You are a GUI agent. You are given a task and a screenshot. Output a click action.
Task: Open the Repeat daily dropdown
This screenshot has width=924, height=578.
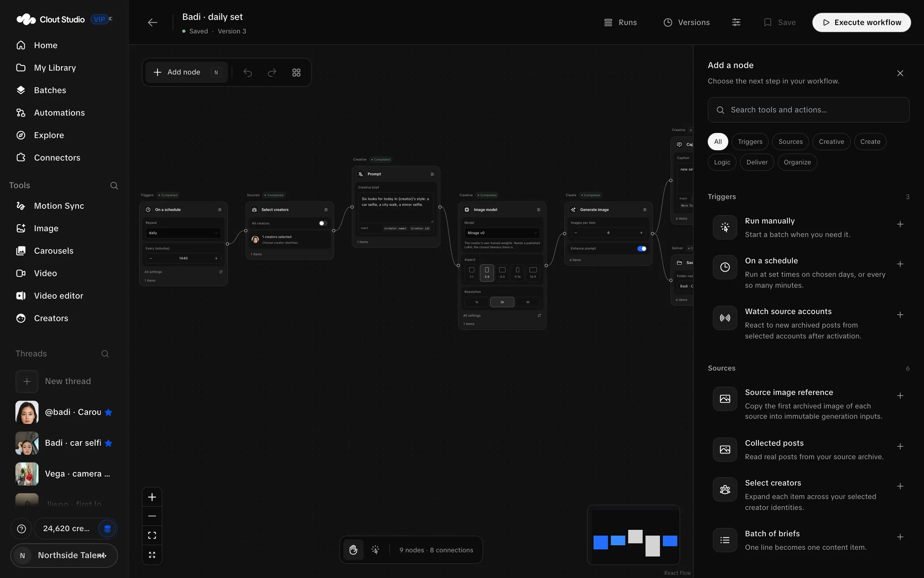point(183,233)
